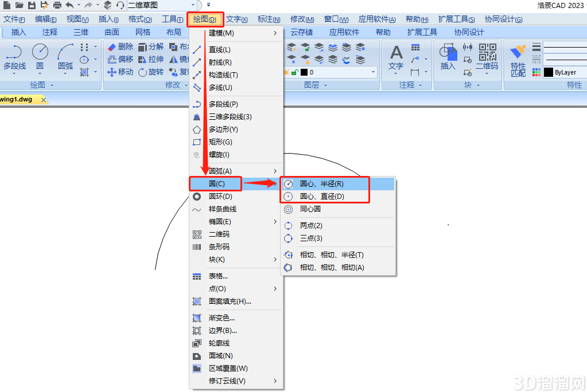Open the 编辑(E) menu
Screen dimensions: 587x392
click(46, 19)
